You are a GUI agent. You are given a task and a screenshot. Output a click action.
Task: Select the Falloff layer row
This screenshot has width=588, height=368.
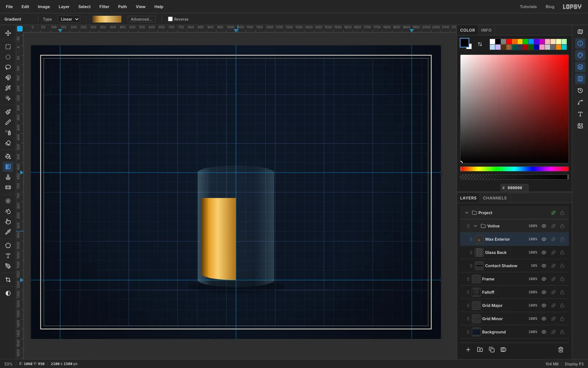514,292
